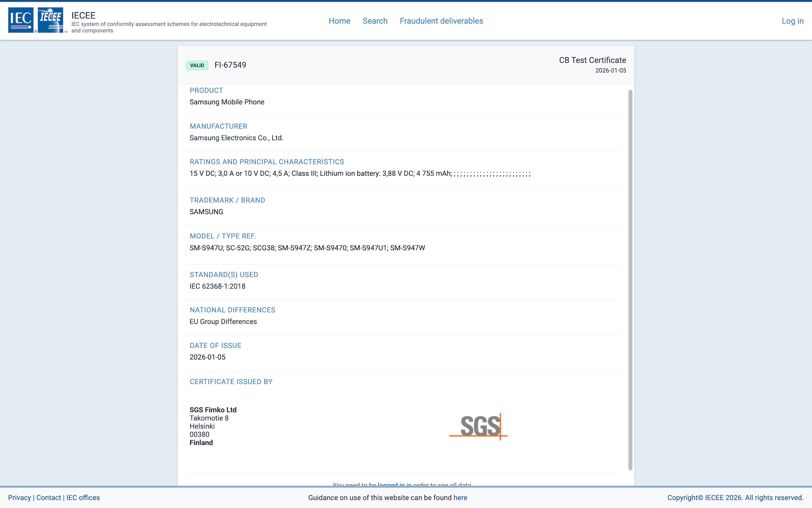Image resolution: width=812 pixels, height=508 pixels.
Task: Click the 'logged in' link text
Action: click(391, 484)
